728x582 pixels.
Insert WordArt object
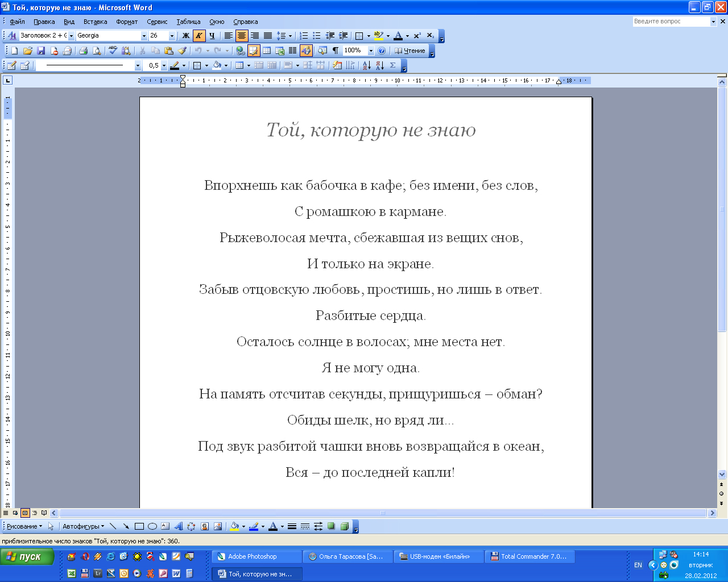pyautogui.click(x=178, y=526)
